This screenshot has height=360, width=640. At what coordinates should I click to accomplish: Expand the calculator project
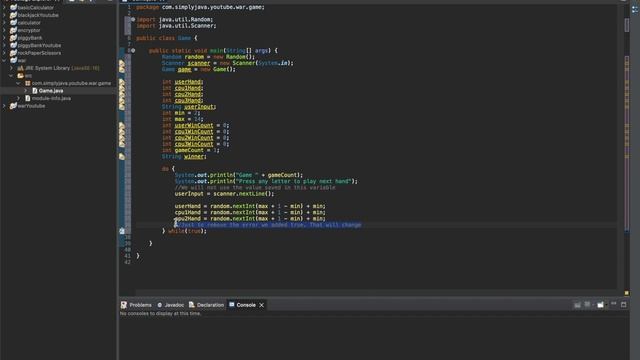point(4,22)
